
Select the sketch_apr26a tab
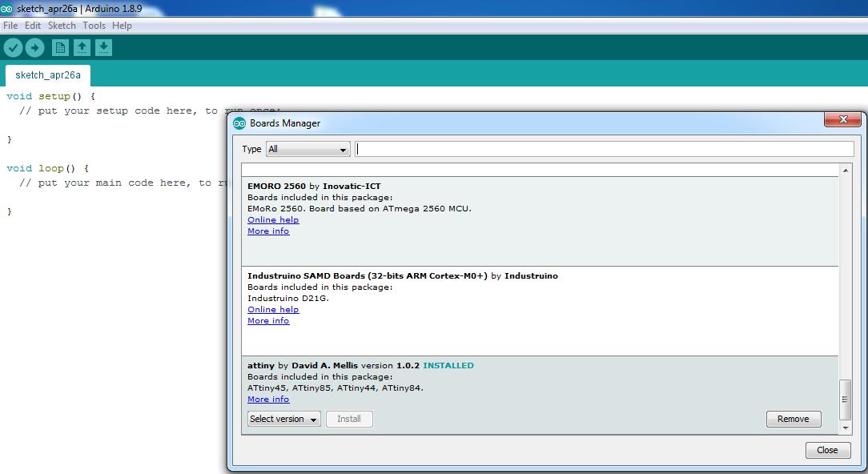(x=48, y=75)
